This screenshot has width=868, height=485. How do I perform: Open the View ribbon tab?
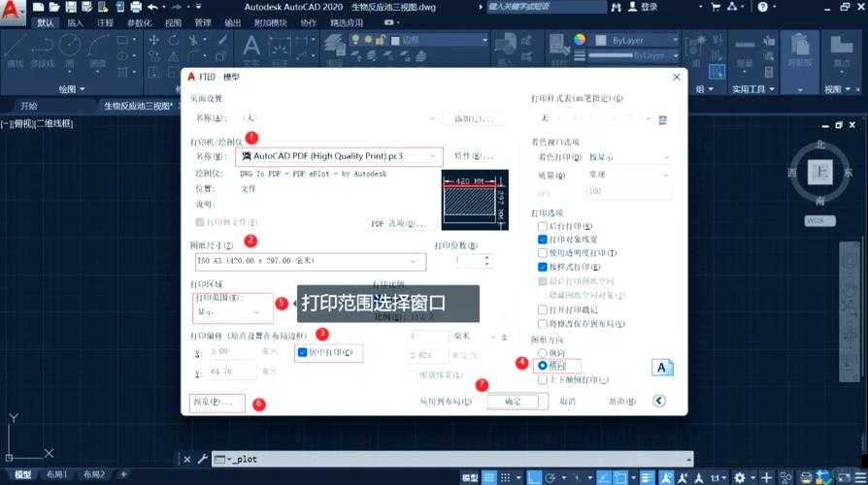tap(173, 22)
